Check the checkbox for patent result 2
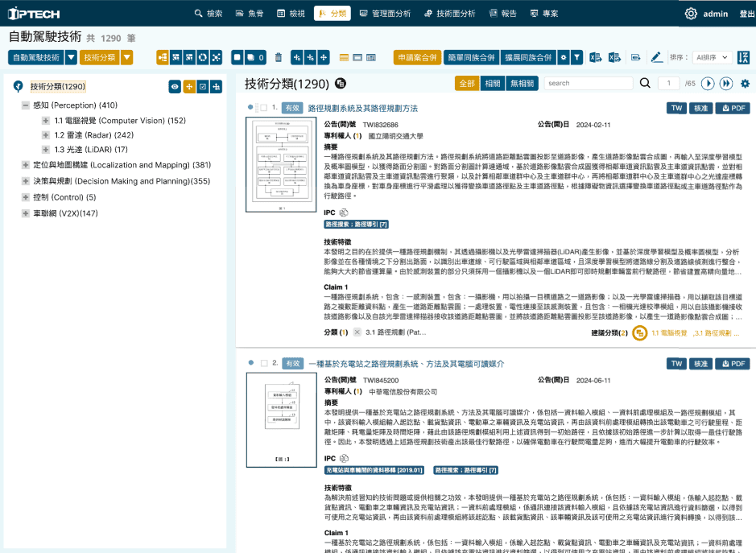 (x=263, y=364)
